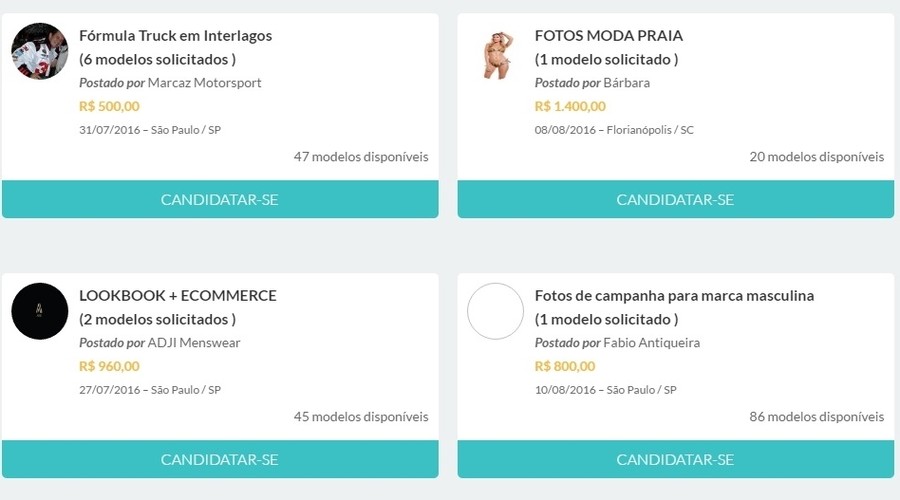
Task: Click CANDIDATAR-SE for the masculine brand campaign
Action: (x=675, y=459)
